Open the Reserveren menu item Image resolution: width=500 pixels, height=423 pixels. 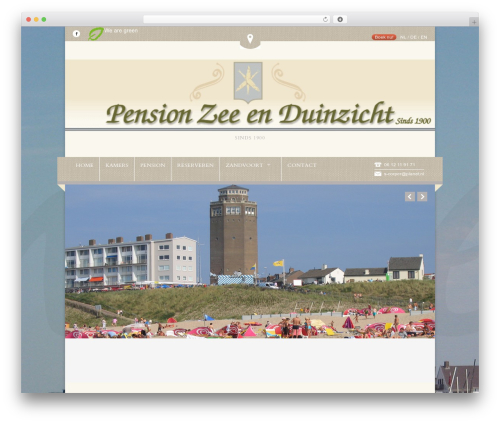coord(195,165)
